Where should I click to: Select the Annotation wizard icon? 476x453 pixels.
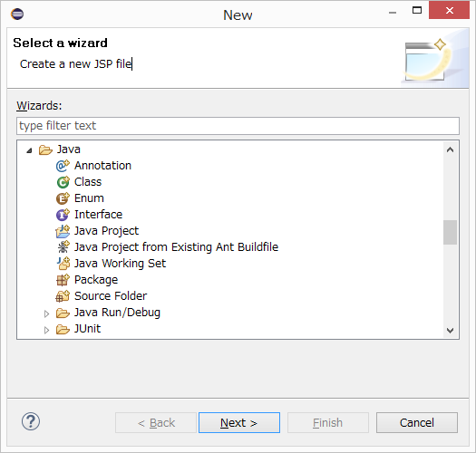coord(63,166)
